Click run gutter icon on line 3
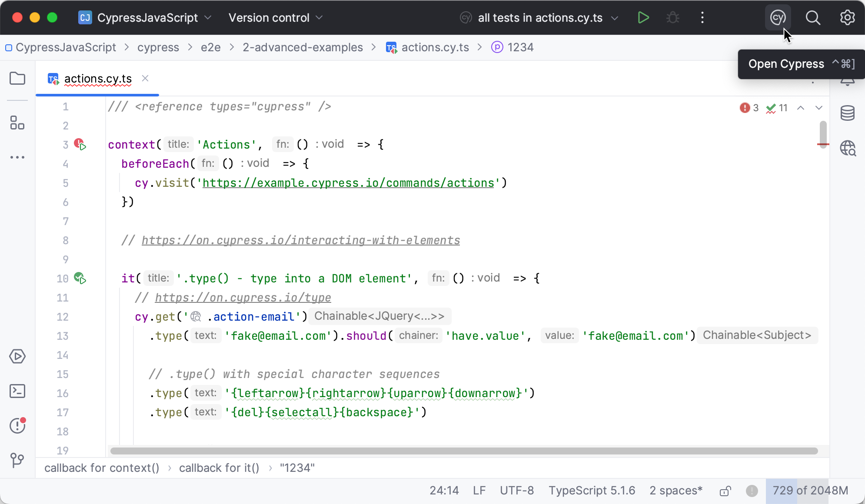Screen dimensions: 865x504 80,144
